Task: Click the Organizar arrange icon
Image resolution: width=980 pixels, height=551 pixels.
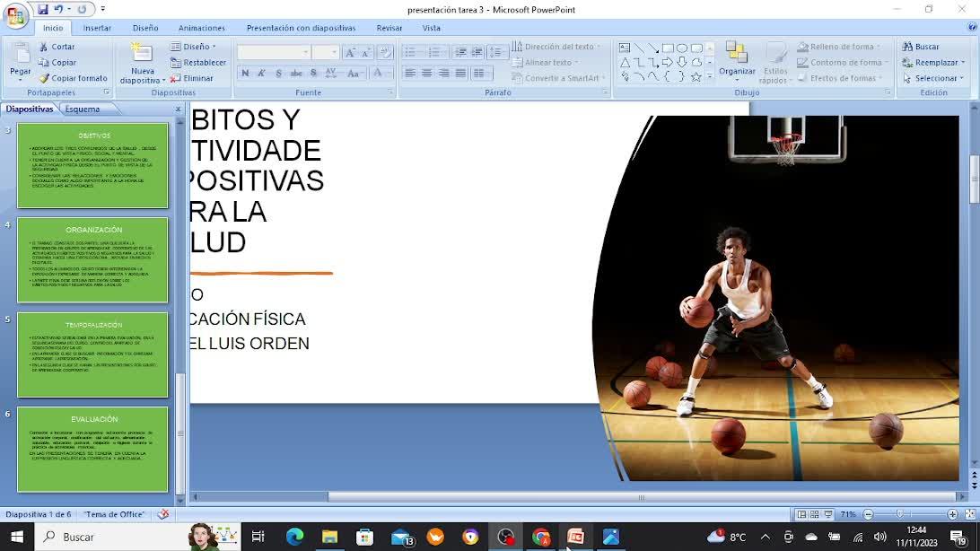Action: coord(736,53)
